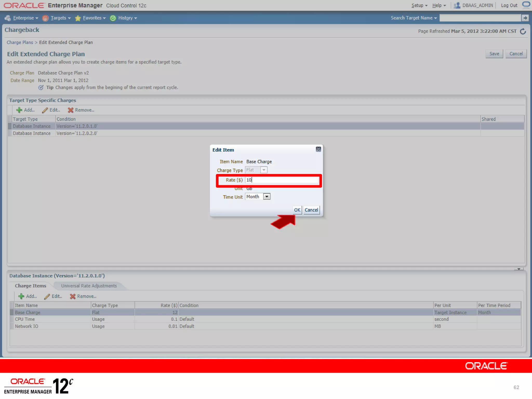The width and height of the screenshot is (532, 399).
Task: Click the search go arrow button
Action: click(x=525, y=18)
